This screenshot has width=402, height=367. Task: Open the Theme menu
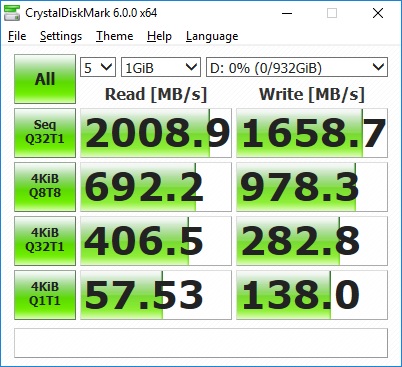tap(115, 36)
